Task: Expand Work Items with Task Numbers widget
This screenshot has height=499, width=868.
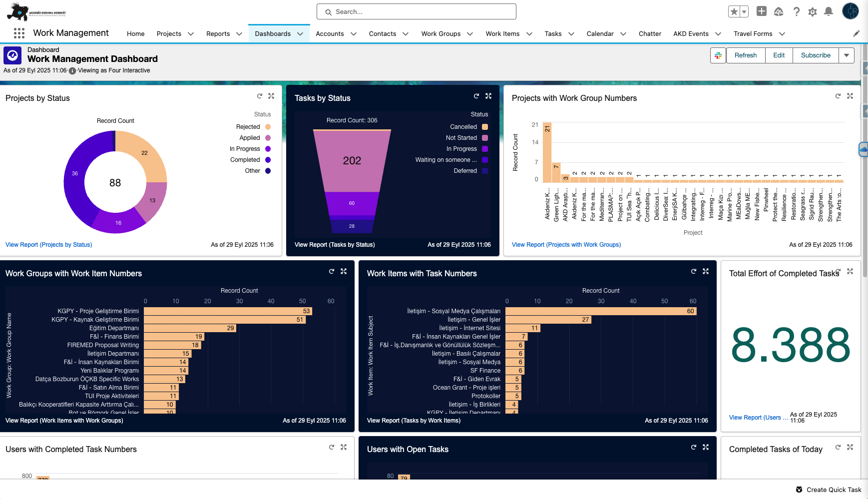Action: pyautogui.click(x=706, y=271)
